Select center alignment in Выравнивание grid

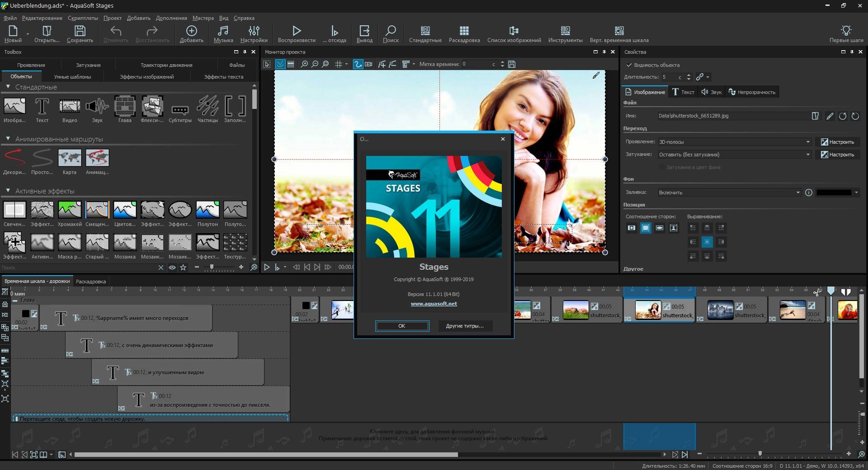[x=707, y=242]
